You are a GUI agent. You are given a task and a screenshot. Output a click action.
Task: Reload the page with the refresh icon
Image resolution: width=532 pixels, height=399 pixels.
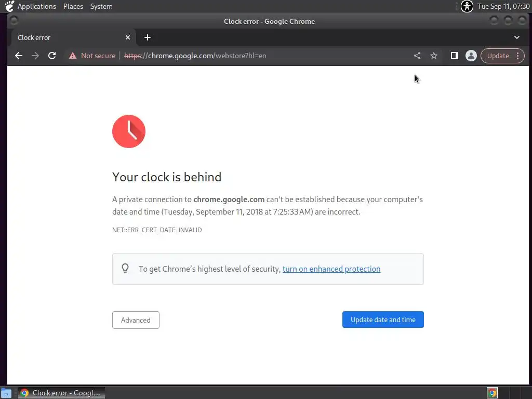point(52,56)
